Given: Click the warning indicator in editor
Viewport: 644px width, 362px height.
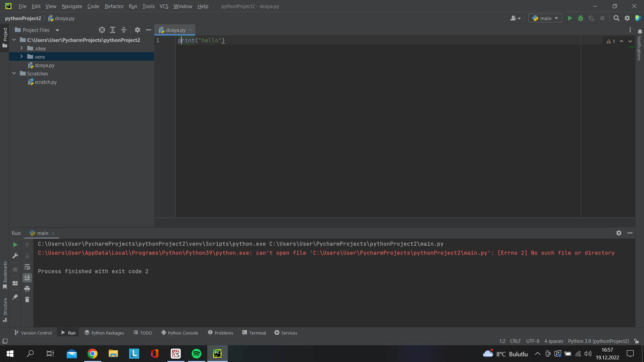Looking at the screenshot, I should click(x=610, y=41).
